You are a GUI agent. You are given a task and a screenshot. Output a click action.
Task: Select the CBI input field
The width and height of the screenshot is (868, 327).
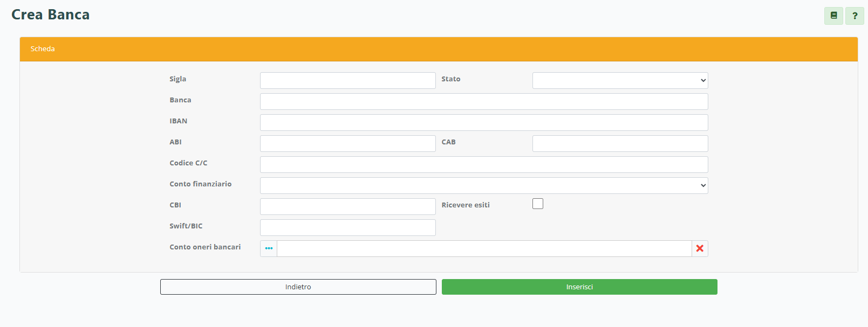(x=347, y=206)
